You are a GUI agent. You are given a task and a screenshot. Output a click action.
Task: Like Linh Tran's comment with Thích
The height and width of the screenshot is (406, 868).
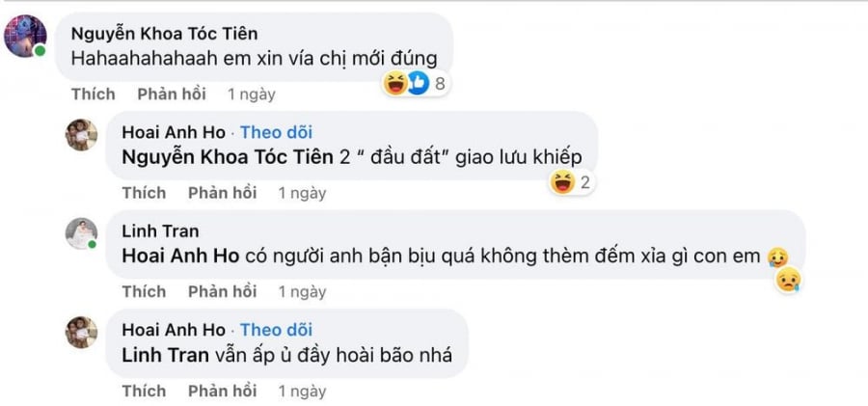[144, 291]
